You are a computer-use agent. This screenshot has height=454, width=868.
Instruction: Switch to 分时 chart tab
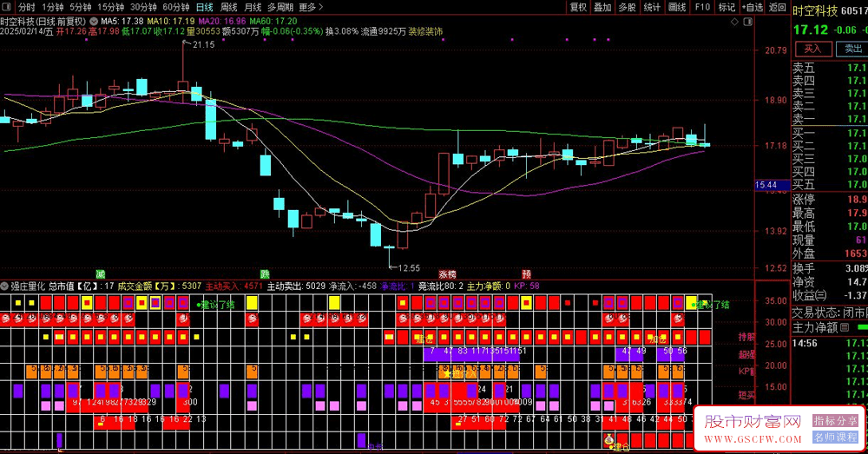(27, 7)
